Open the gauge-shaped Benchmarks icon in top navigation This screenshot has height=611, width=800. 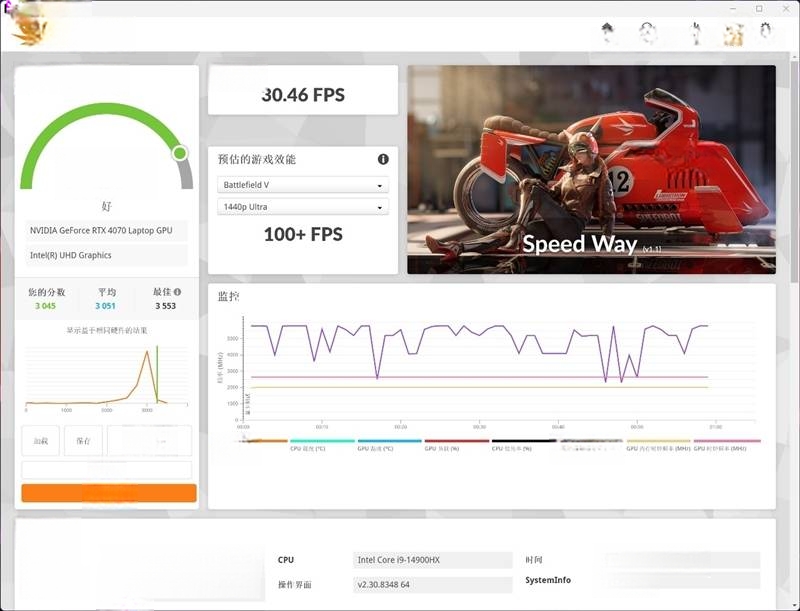[647, 33]
